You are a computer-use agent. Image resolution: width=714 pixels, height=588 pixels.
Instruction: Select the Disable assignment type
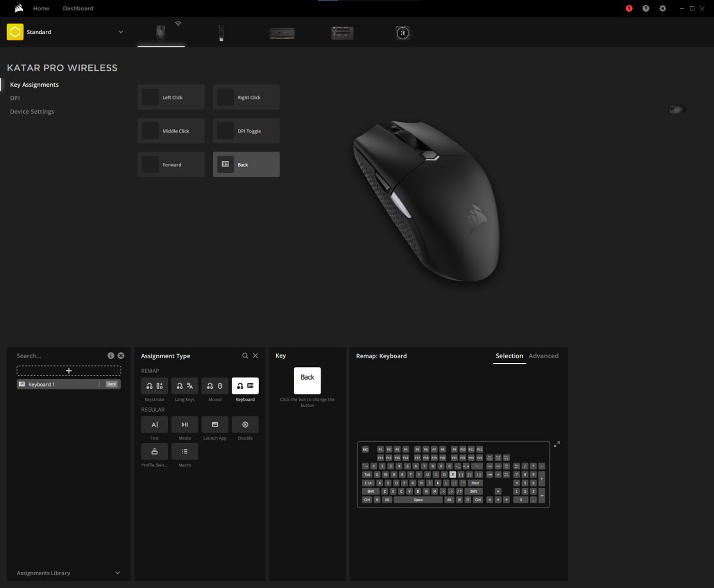click(x=245, y=424)
